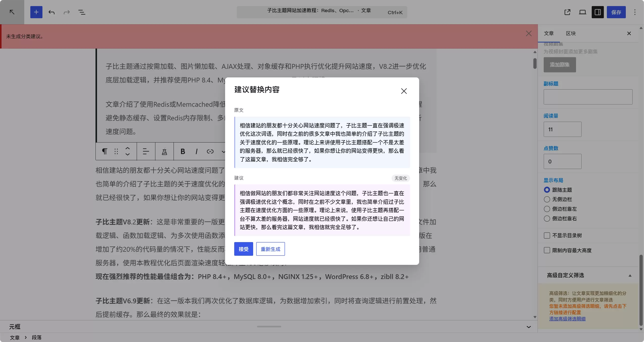Click 重新生成 to regenerate suggestion
The height and width of the screenshot is (342, 644).
coord(270,249)
